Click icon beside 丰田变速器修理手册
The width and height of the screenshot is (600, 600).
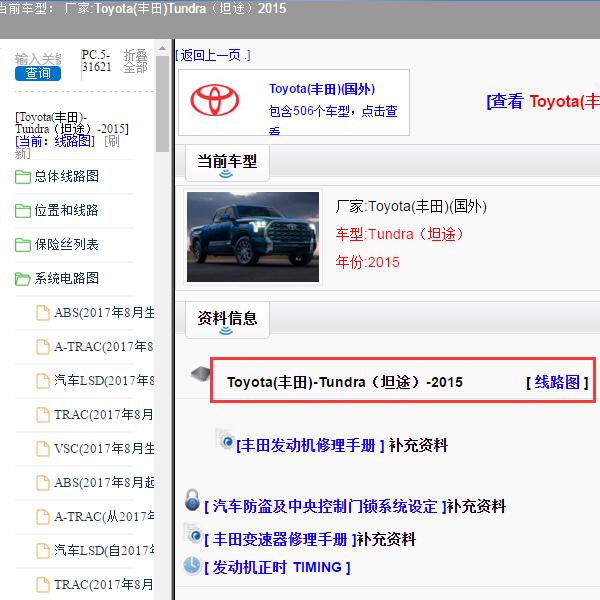pos(193,533)
